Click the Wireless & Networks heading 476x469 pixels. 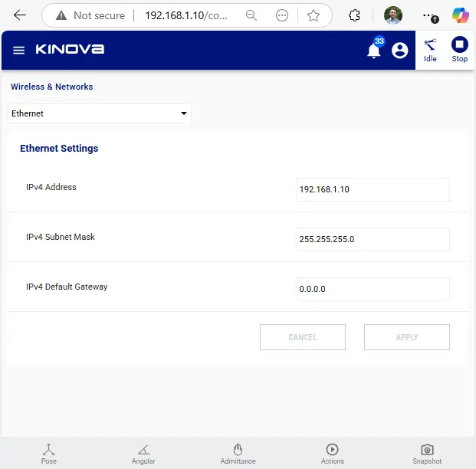pyautogui.click(x=52, y=87)
